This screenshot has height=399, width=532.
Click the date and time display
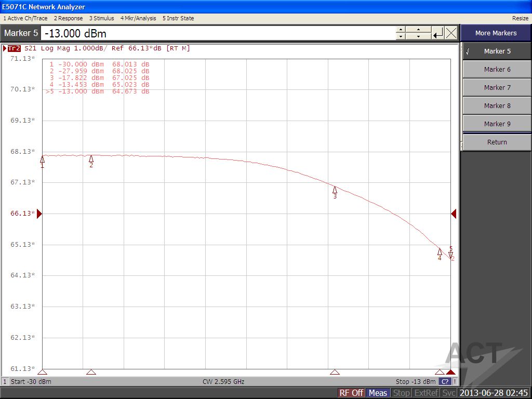[494, 393]
